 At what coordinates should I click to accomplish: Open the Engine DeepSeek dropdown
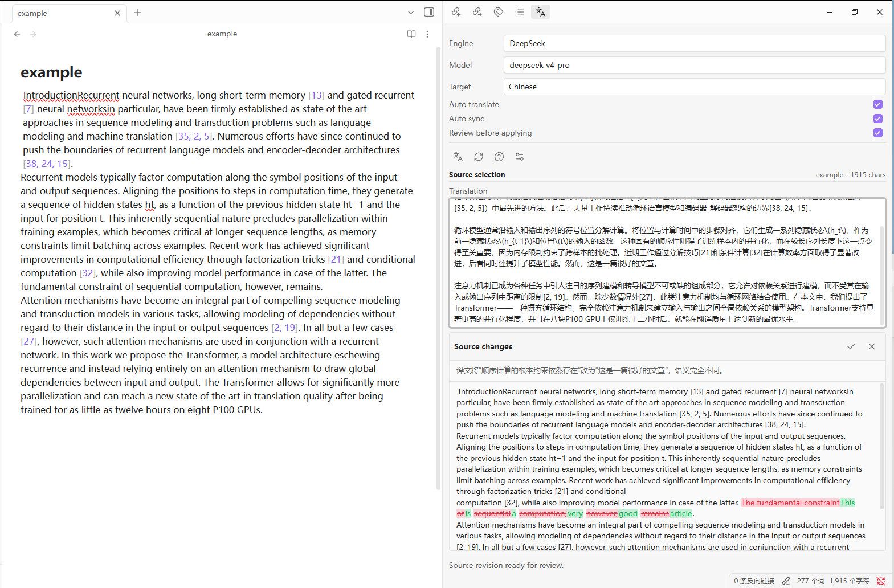click(x=695, y=43)
